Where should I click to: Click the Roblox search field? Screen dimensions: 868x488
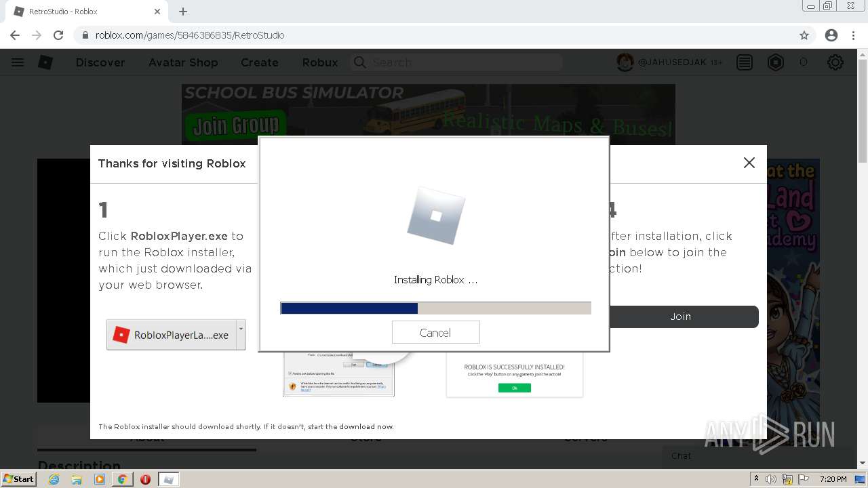click(x=456, y=62)
